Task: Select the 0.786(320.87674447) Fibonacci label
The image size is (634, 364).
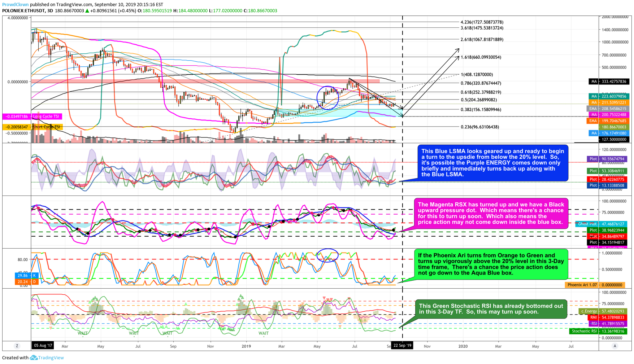Action: (x=481, y=83)
